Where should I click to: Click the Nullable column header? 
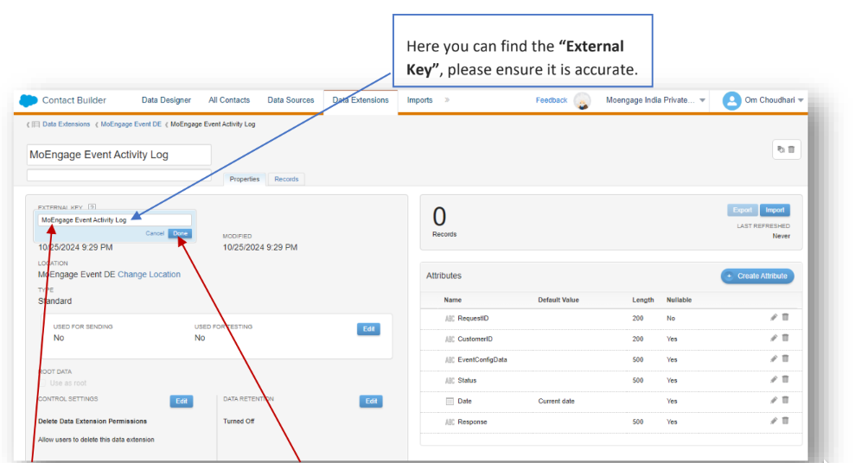[680, 300]
